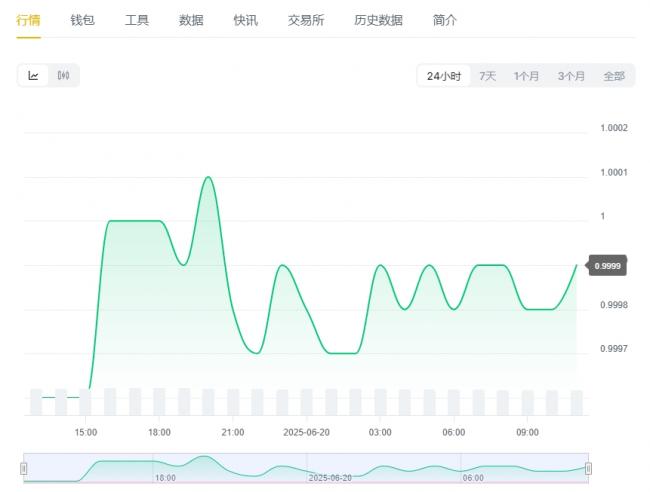Click the 18:00 label on main chart axis
The image size is (650, 492).
[159, 432]
